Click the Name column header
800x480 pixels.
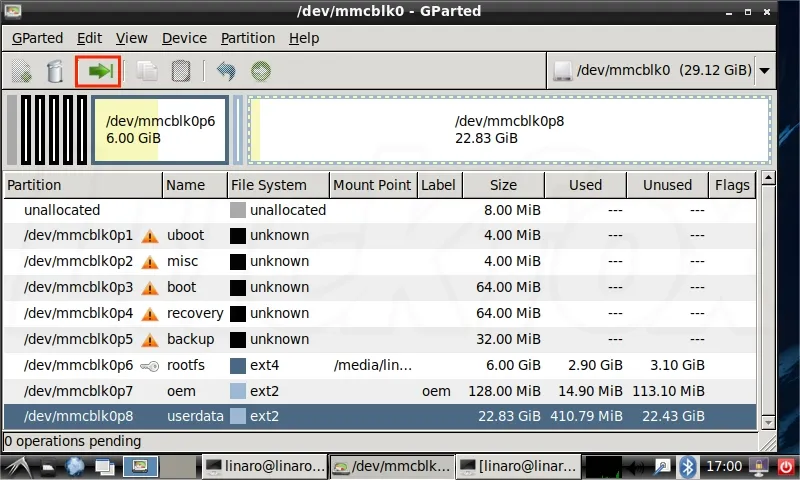[195, 185]
